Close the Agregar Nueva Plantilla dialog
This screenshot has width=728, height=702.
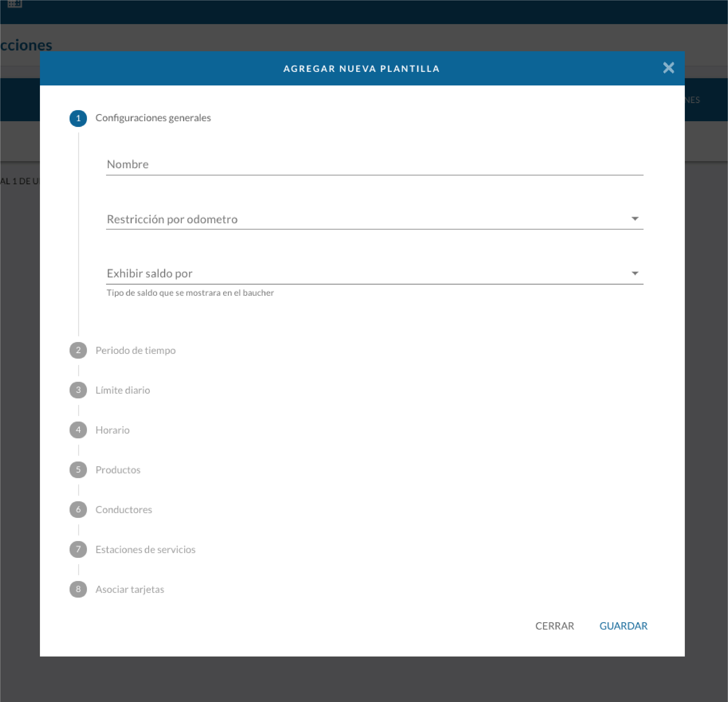point(668,68)
